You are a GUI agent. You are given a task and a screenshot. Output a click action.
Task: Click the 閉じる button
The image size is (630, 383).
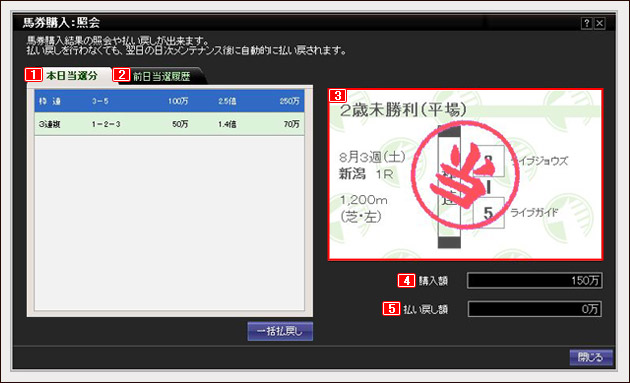[x=591, y=357]
